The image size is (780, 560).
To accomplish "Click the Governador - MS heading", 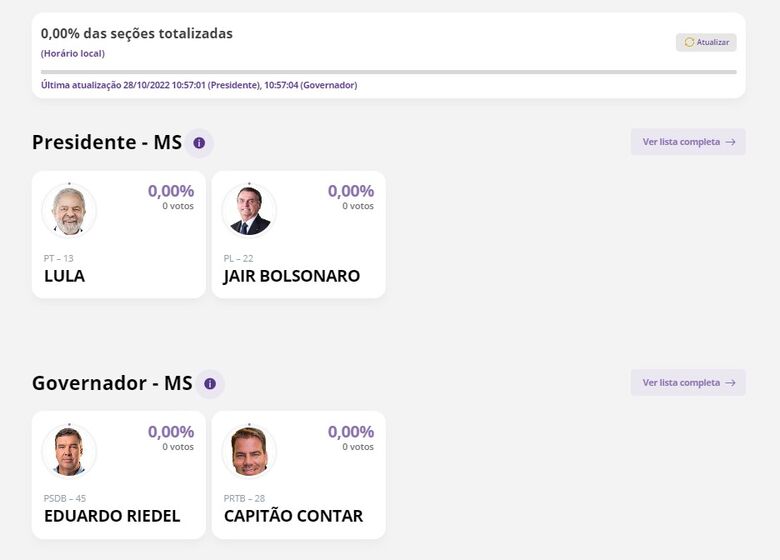I will [112, 383].
